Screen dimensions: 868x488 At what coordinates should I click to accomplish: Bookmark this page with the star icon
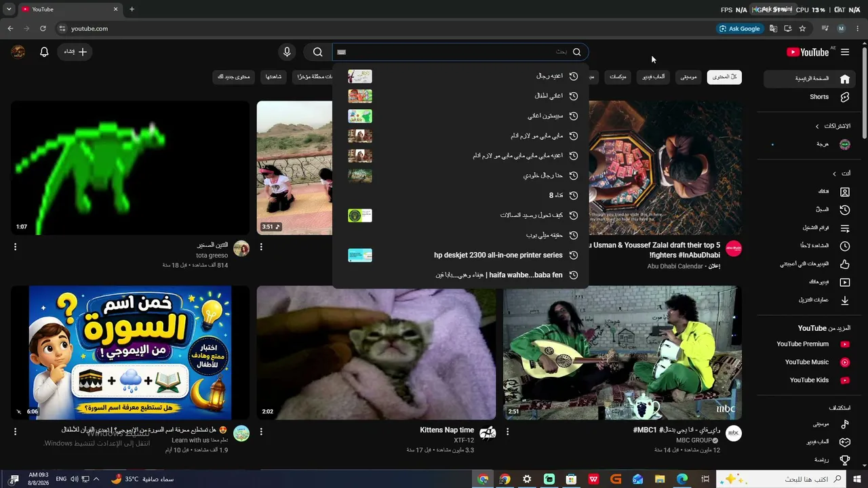803,28
